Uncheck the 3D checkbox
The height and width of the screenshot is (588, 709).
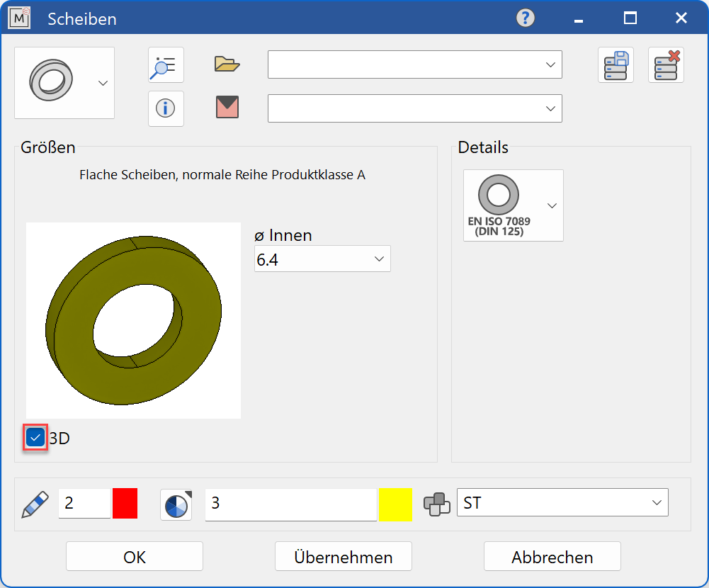coord(35,437)
